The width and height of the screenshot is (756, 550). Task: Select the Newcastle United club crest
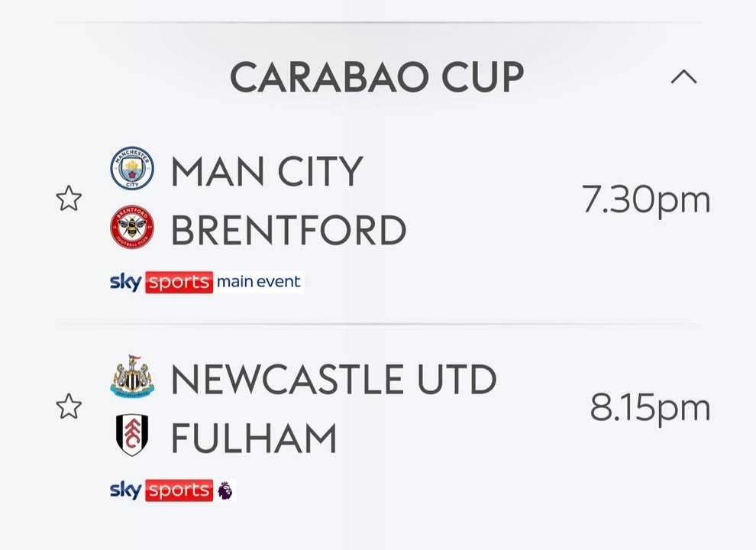(x=131, y=379)
